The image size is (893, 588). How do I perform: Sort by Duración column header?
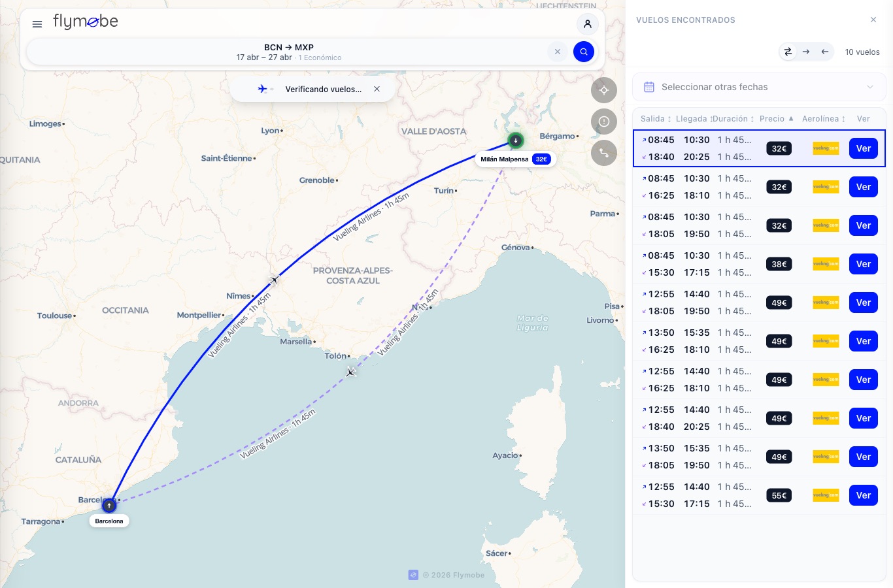click(733, 119)
